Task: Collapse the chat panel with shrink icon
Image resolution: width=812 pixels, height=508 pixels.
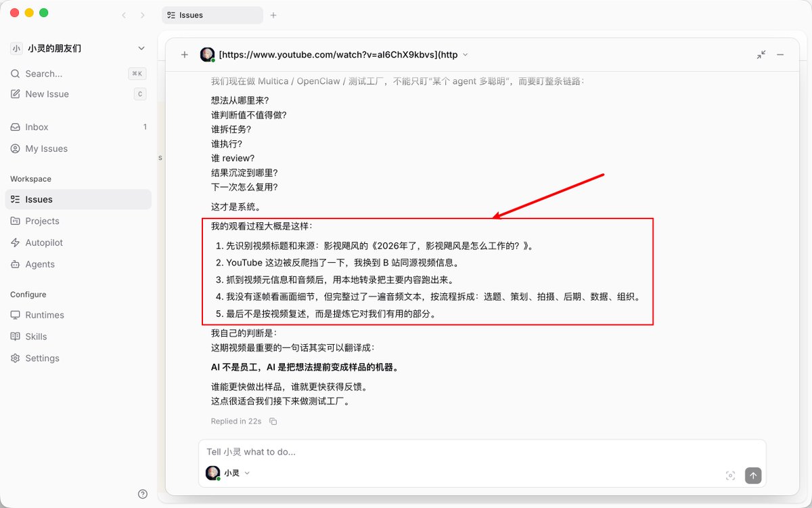Action: point(761,55)
